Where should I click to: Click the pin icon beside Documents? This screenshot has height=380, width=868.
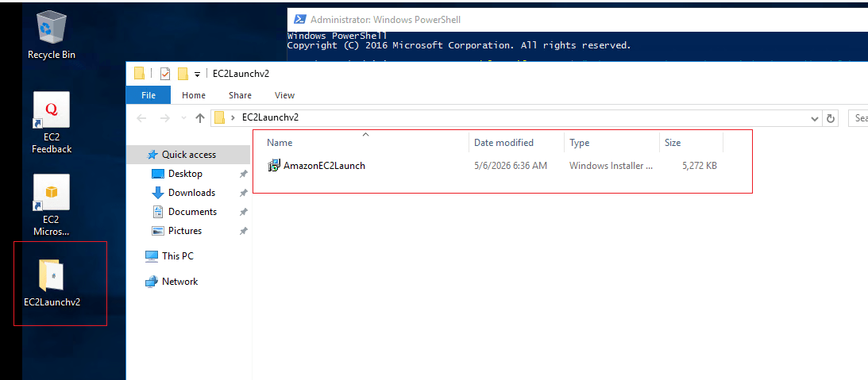pyautogui.click(x=243, y=213)
